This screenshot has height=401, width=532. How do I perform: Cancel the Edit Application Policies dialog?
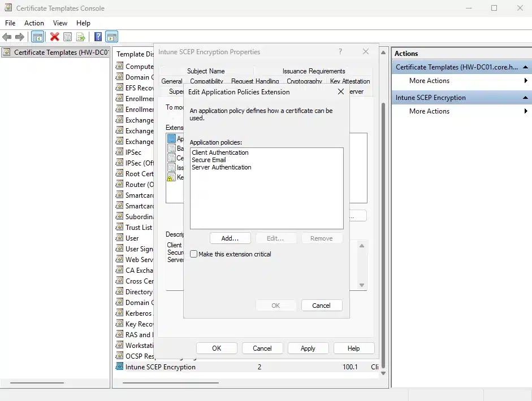point(321,306)
